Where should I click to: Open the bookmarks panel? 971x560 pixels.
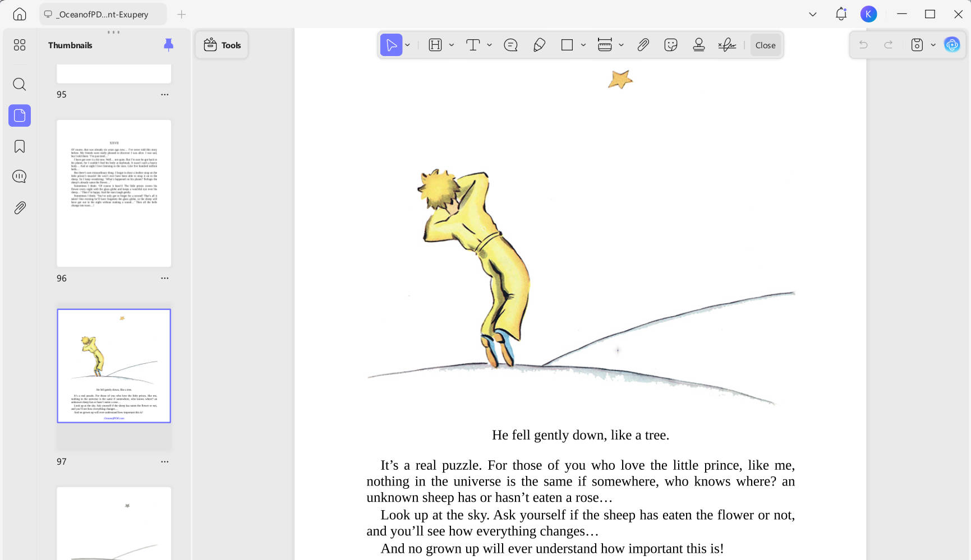coord(20,146)
